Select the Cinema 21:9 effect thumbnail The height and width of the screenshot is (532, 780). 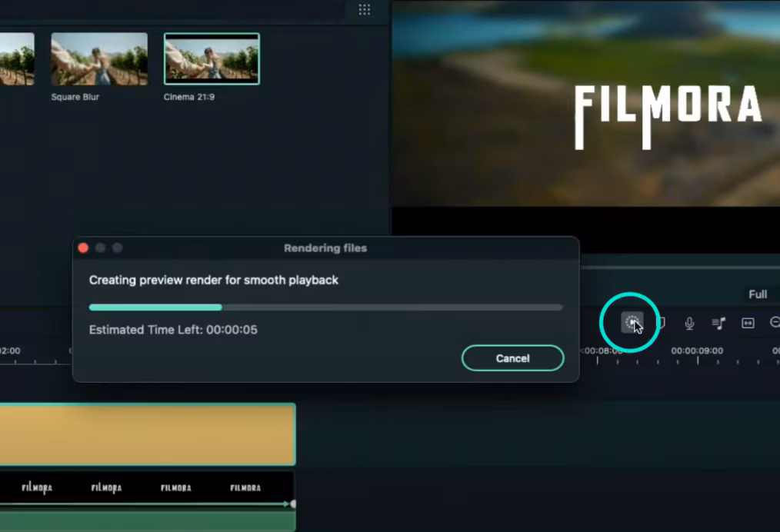212,58
